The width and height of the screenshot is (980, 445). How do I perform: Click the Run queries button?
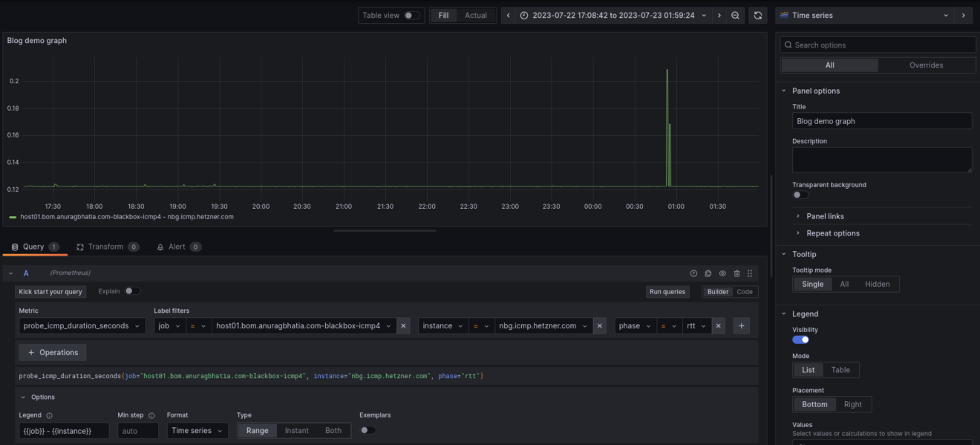point(667,291)
